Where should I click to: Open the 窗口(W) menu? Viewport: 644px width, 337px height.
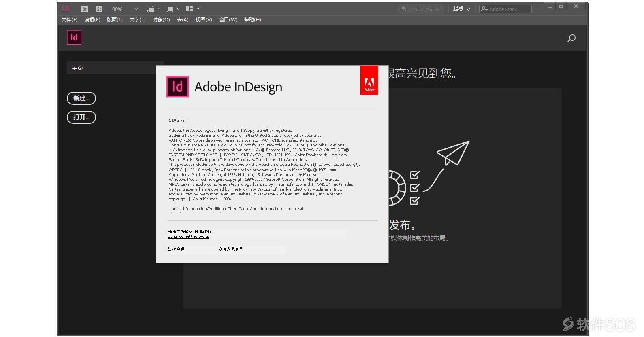pos(228,20)
